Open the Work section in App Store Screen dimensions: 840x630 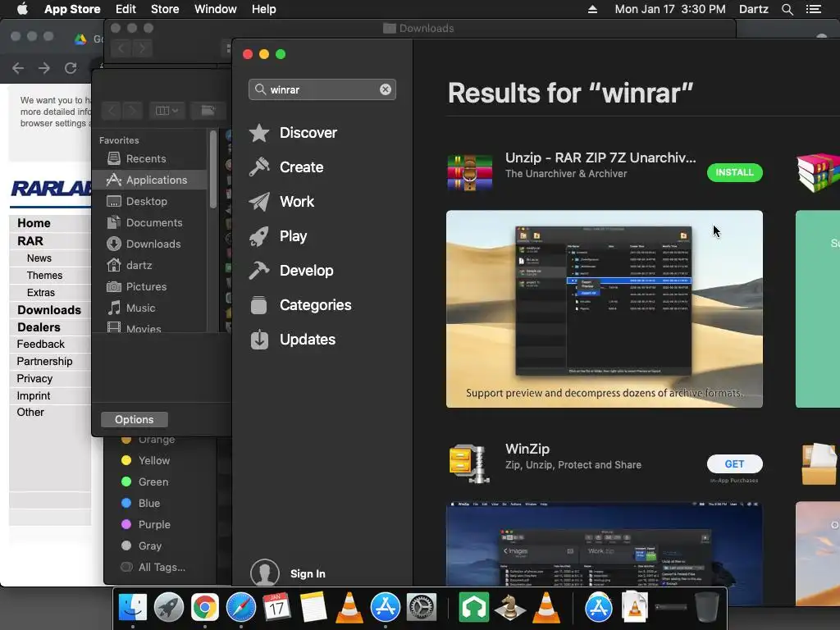[282, 202]
